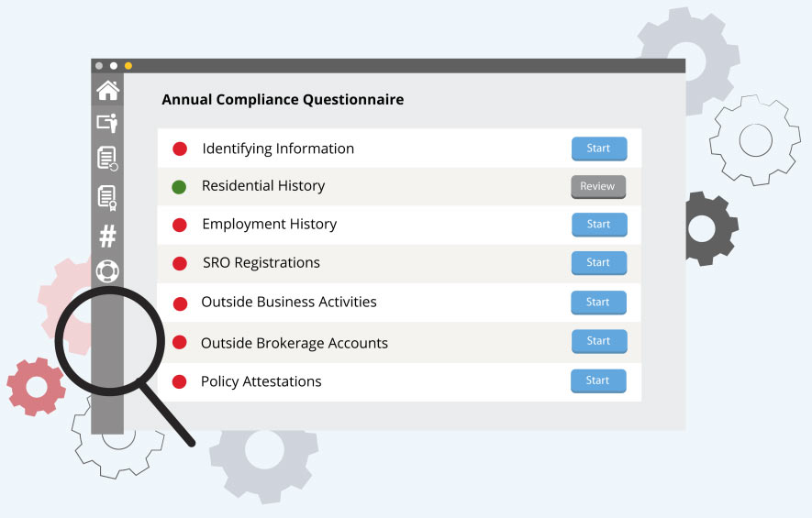
Task: Click red status dot for Identifying Information
Action: (x=180, y=149)
